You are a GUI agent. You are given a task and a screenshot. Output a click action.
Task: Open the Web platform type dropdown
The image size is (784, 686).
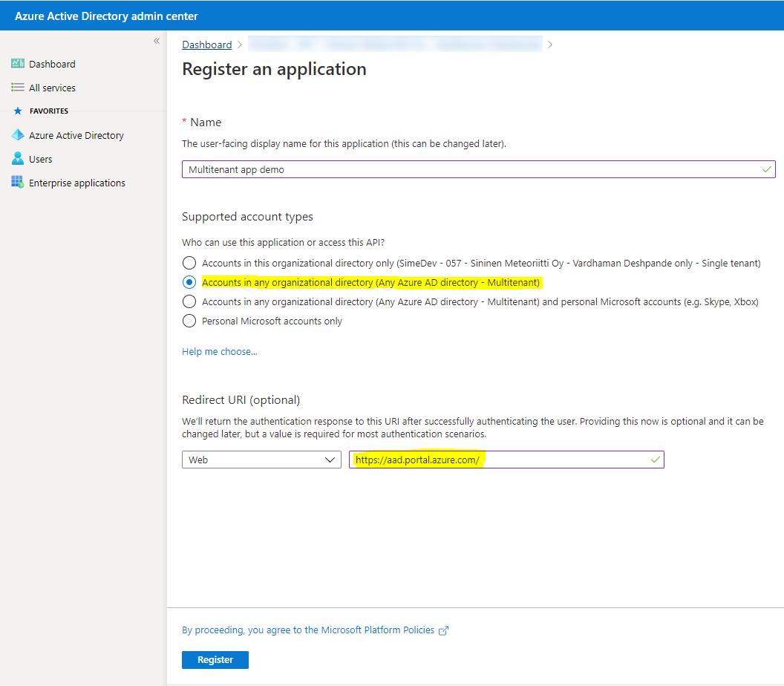(x=261, y=460)
